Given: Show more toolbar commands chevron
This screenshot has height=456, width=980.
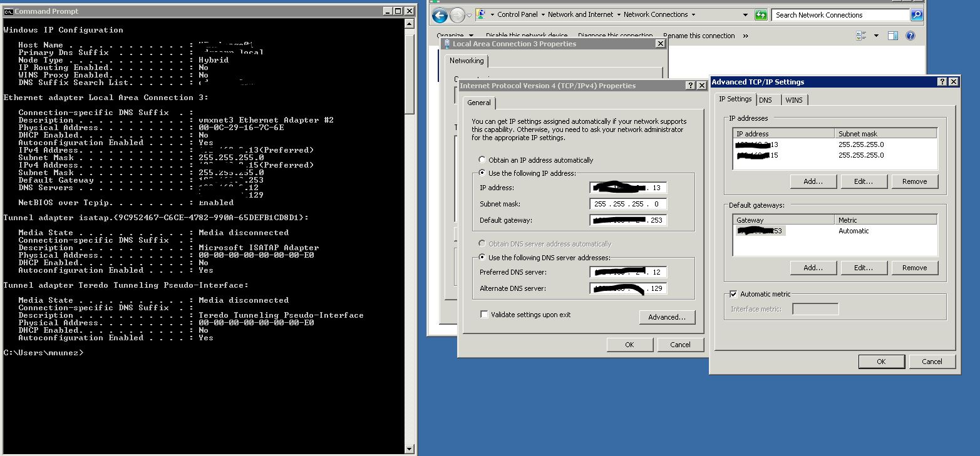Looking at the screenshot, I should (x=745, y=36).
